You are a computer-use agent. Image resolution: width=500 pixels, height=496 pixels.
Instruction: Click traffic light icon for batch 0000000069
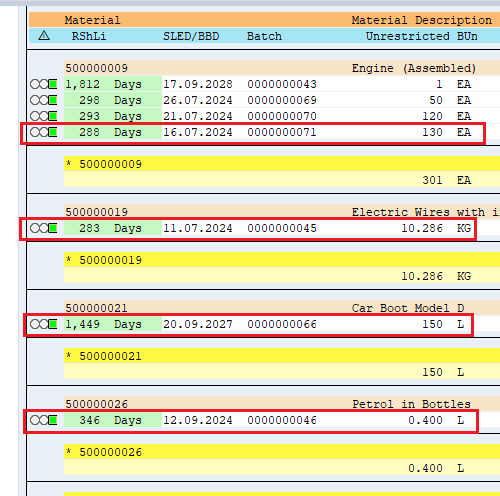[x=44, y=100]
